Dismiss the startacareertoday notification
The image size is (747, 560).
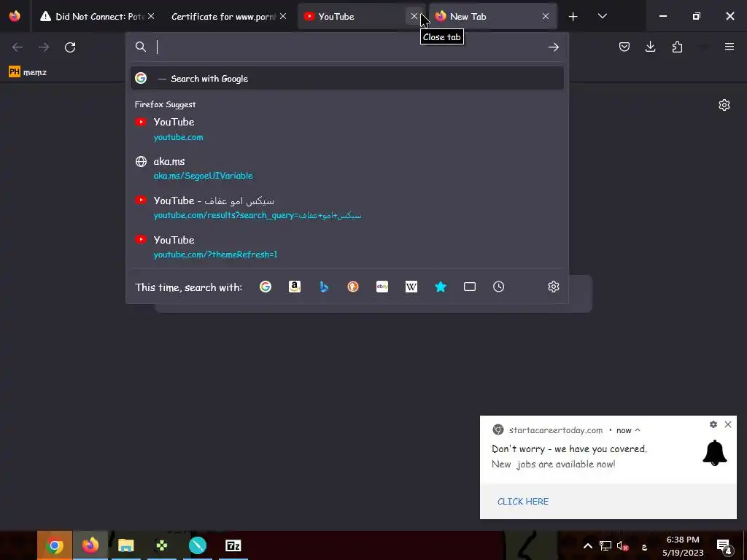click(728, 424)
